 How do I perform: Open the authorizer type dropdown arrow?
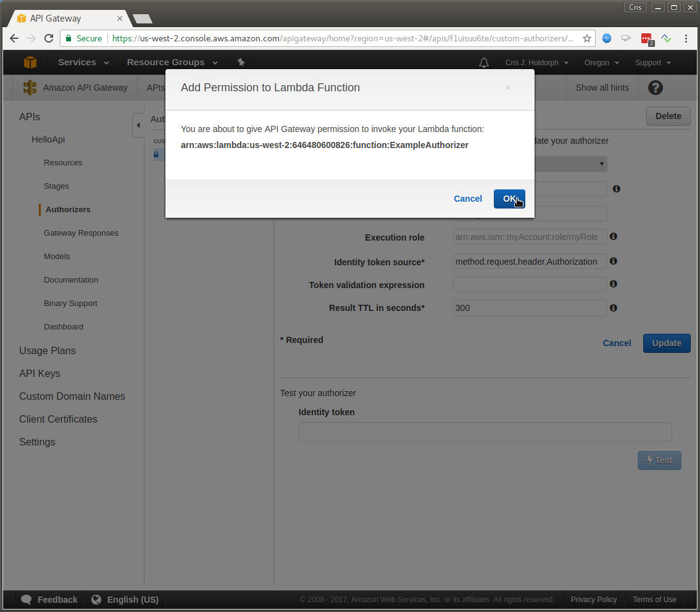pyautogui.click(x=601, y=164)
